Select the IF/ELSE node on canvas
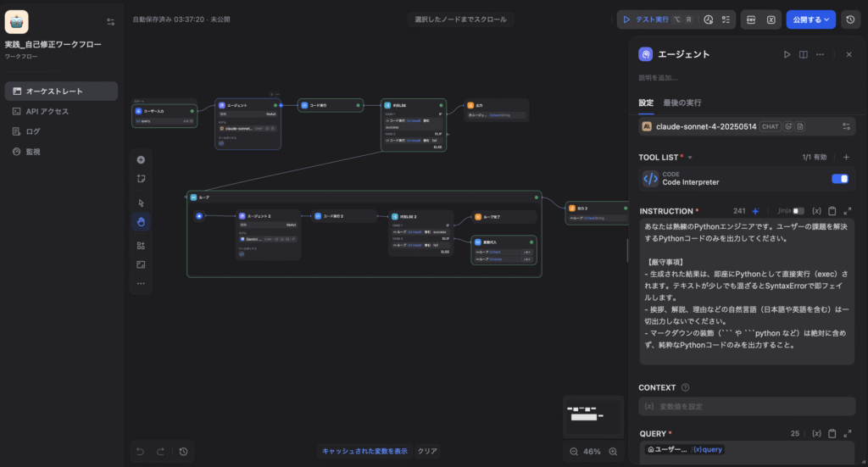The image size is (868, 467). (414, 125)
